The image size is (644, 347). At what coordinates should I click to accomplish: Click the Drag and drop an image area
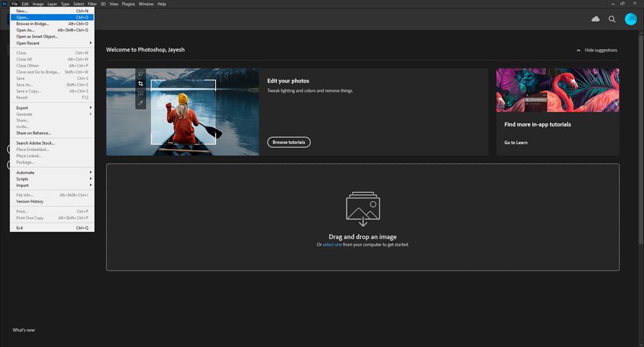[x=363, y=218]
